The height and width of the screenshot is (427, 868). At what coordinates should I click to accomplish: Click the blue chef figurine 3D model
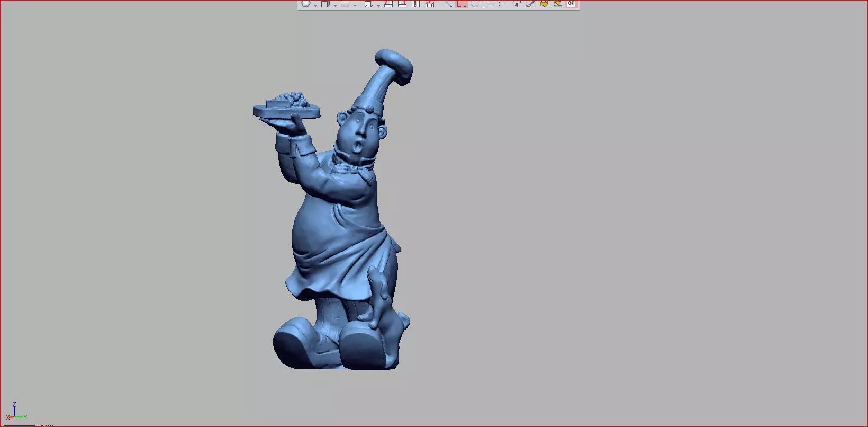(339, 223)
